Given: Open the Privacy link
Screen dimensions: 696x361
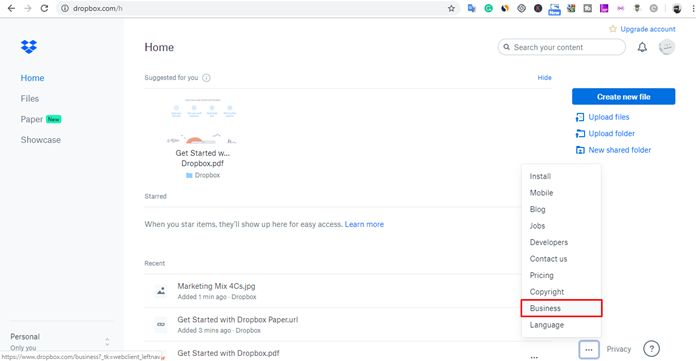Looking at the screenshot, I should (619, 349).
